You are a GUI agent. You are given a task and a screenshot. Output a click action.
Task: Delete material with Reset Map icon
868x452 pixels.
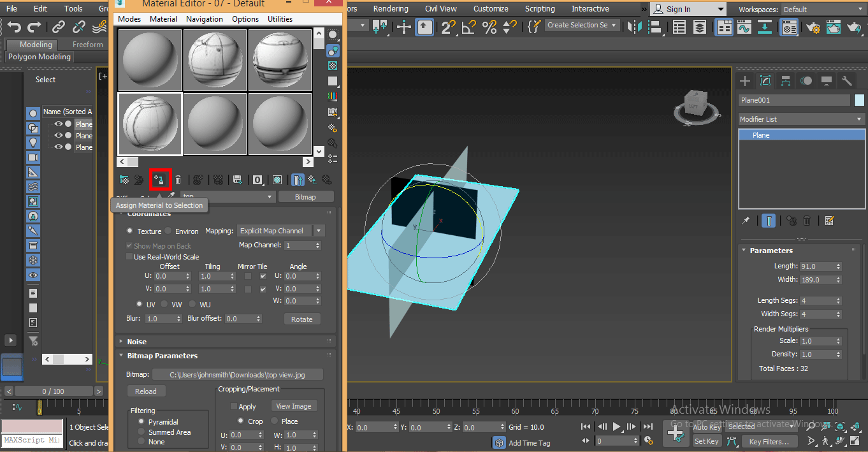178,180
